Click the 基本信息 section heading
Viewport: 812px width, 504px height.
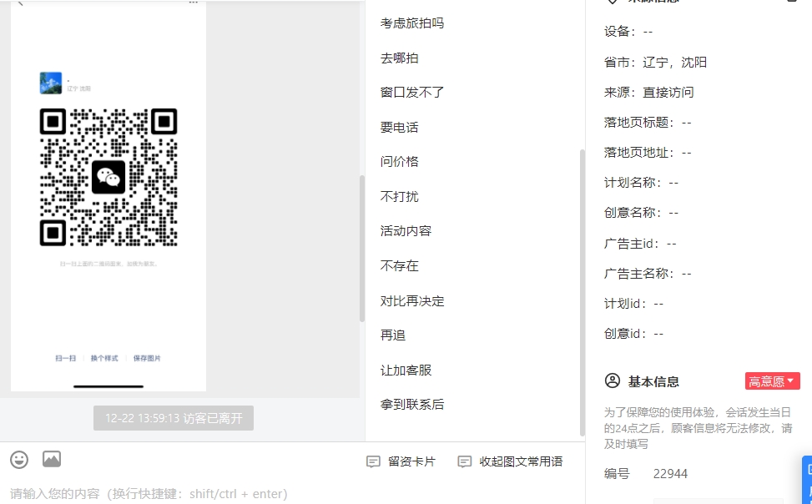[x=653, y=382]
